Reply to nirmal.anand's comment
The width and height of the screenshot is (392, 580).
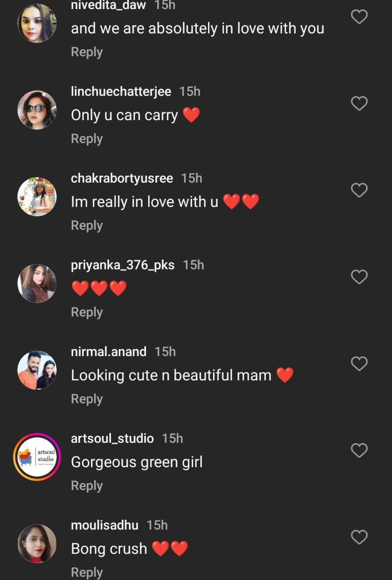[87, 399]
